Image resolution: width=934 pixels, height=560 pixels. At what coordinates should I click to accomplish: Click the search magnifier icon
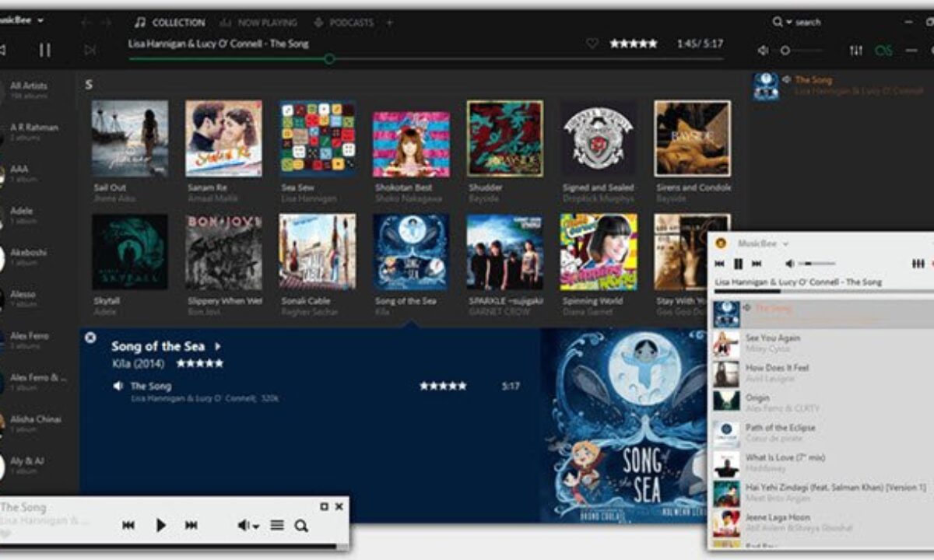pyautogui.click(x=778, y=22)
